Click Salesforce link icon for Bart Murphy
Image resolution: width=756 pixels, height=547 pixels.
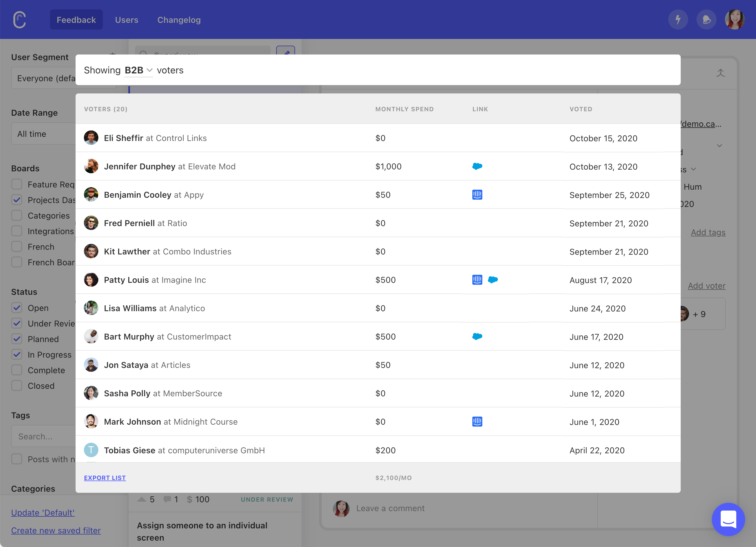tap(477, 336)
